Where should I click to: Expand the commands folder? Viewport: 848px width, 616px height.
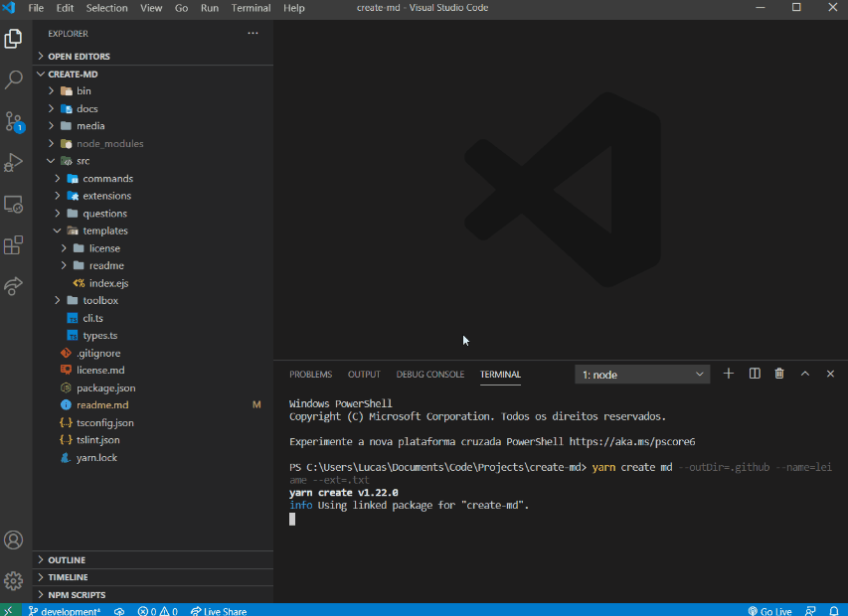pos(153,178)
